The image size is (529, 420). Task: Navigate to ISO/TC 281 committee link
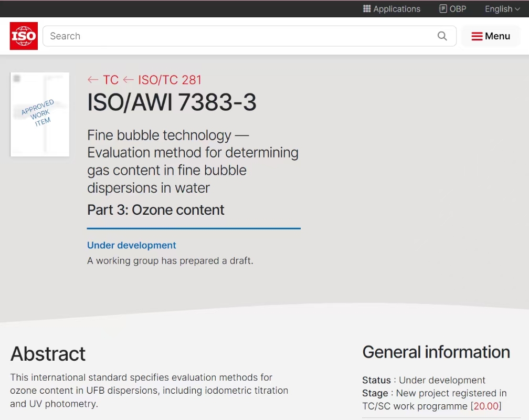170,80
